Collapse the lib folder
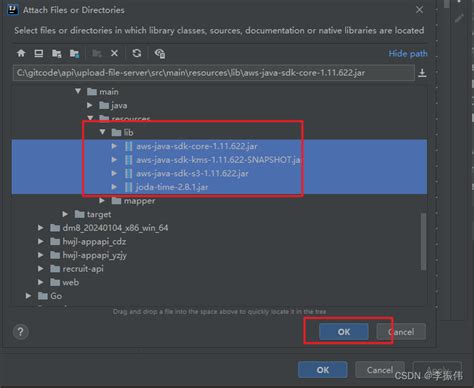This screenshot has width=474, height=388. pyautogui.click(x=103, y=132)
